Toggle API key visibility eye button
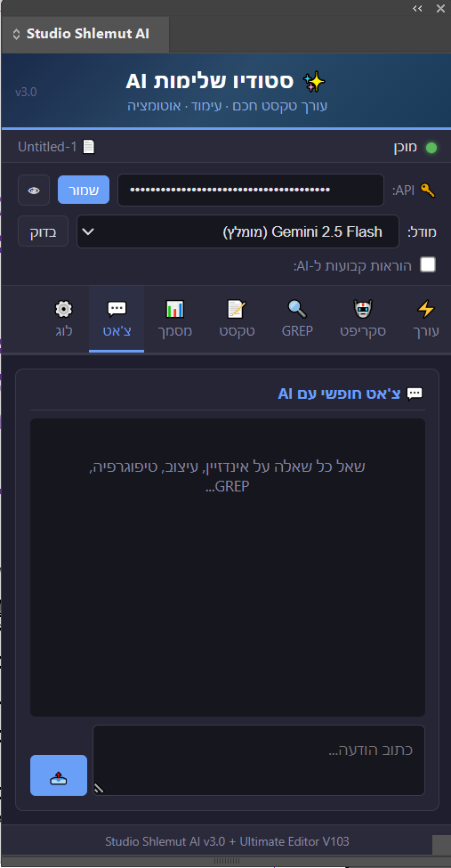451x868 pixels. pos(34,190)
